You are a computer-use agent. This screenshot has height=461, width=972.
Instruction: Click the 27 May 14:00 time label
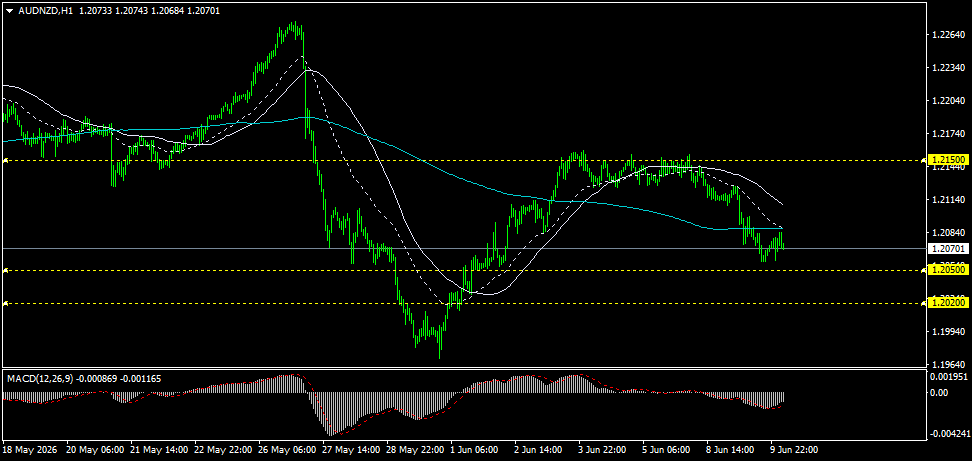[x=351, y=449]
